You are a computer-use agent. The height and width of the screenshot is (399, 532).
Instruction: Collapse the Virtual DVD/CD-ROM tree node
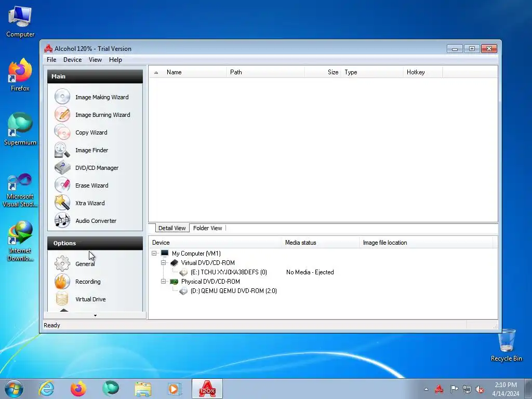tap(163, 262)
